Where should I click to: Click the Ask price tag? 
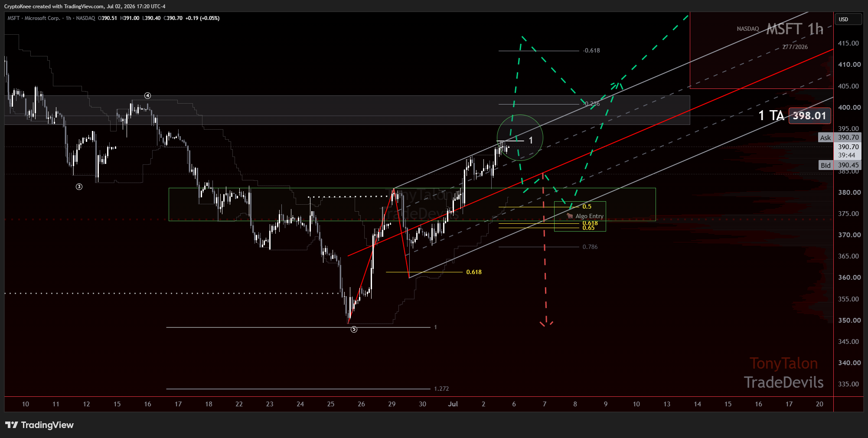click(x=825, y=137)
